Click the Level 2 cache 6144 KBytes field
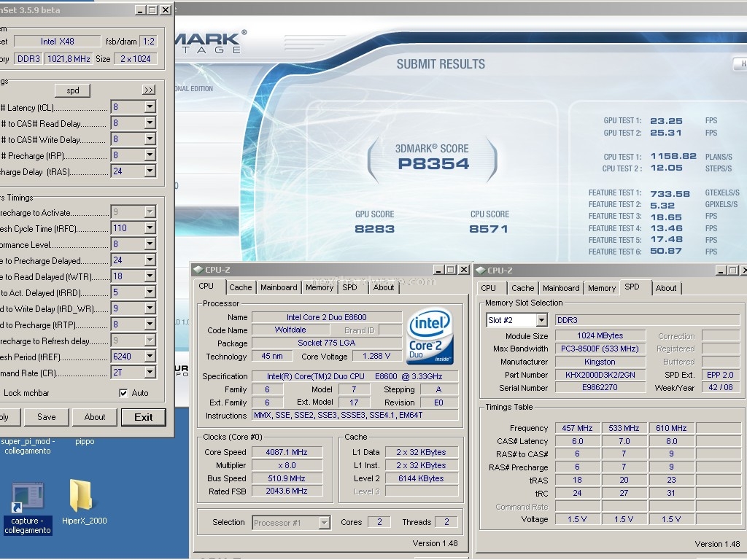 421,478
